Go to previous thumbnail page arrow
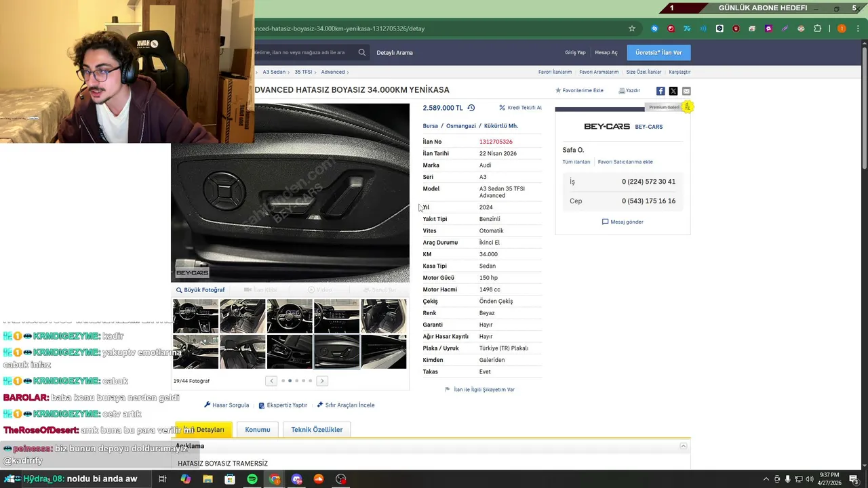The width and height of the screenshot is (868, 488). coord(271,381)
